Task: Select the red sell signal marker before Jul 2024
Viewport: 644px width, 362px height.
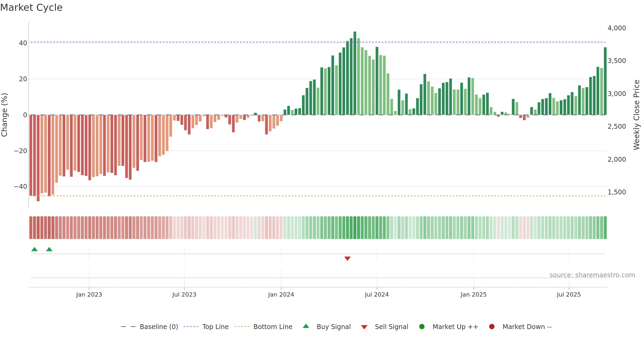Action: coord(347,258)
